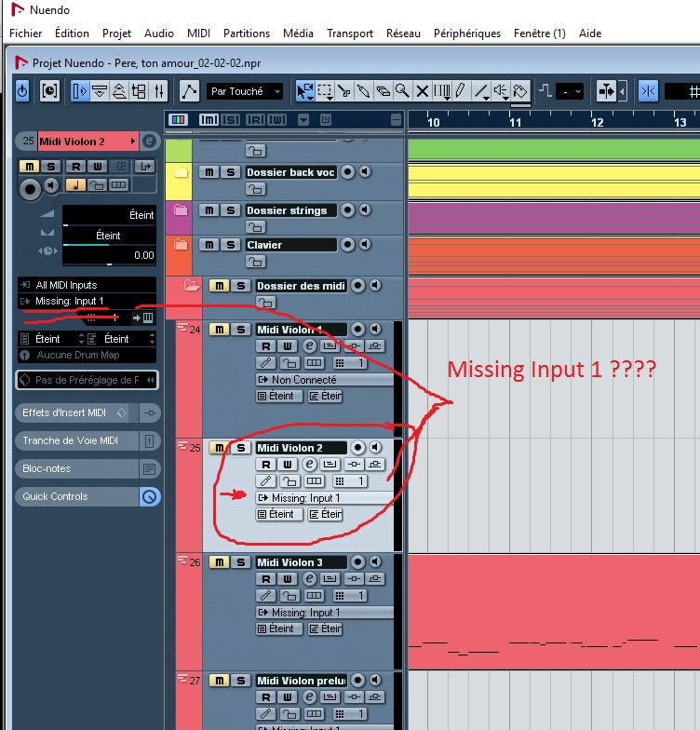Enable record on Midi Violon 3 track
700x730 pixels.
tap(357, 562)
